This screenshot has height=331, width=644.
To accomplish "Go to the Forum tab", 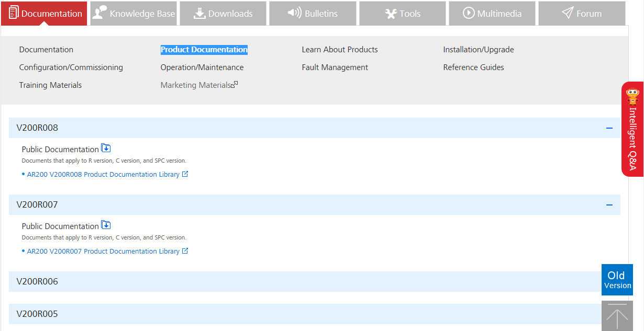I will 581,14.
